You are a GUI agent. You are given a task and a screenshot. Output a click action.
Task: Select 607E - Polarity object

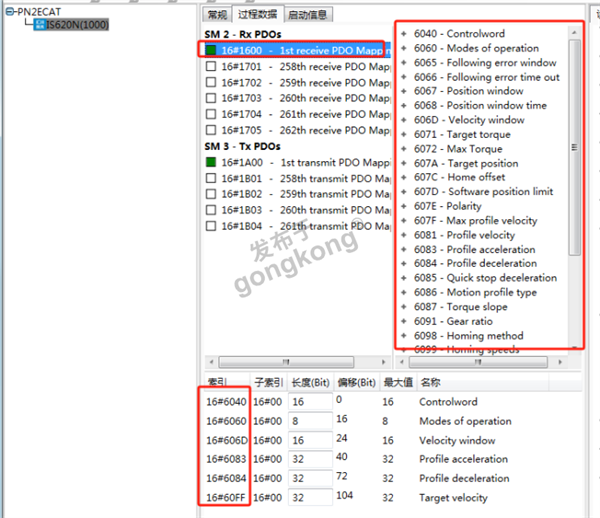point(448,206)
